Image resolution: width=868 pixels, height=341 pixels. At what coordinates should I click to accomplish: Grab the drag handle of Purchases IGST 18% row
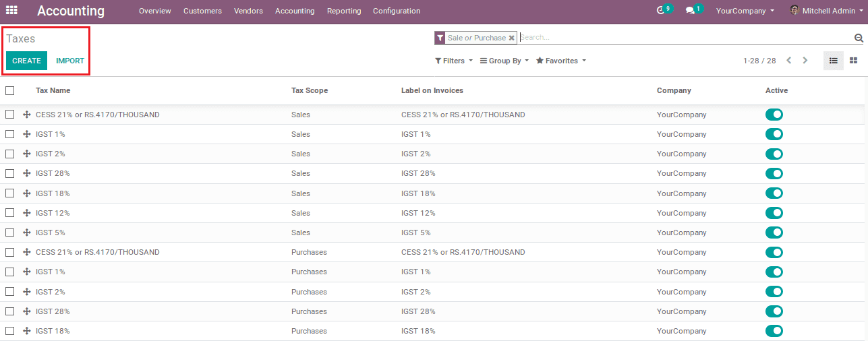pyautogui.click(x=27, y=331)
